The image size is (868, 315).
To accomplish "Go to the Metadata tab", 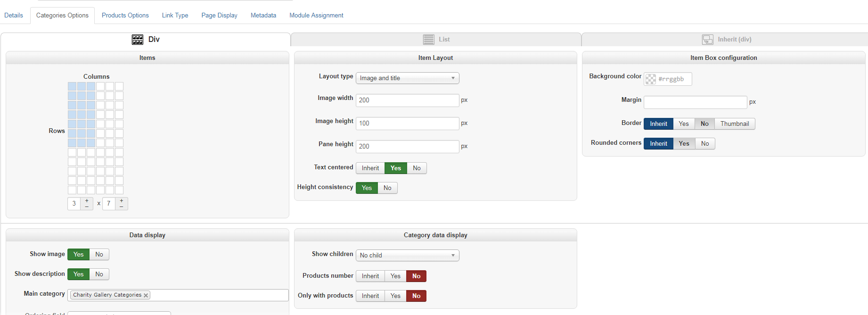I will (263, 16).
